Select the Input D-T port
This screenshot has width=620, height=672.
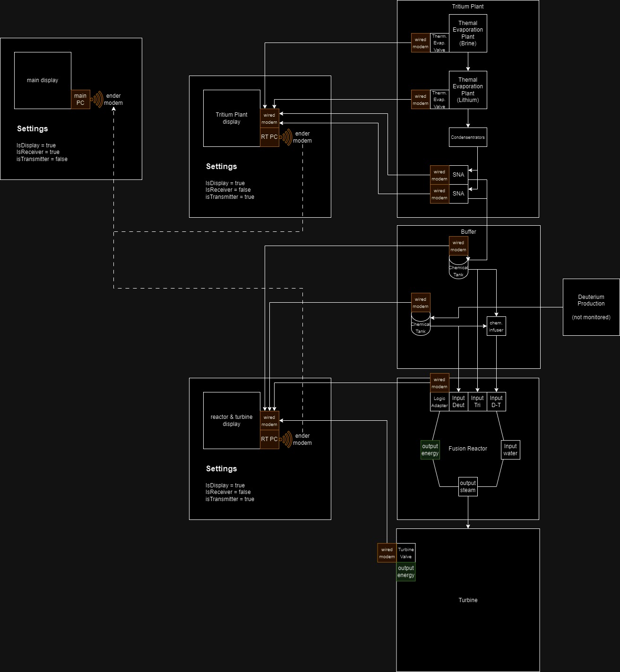(x=496, y=401)
